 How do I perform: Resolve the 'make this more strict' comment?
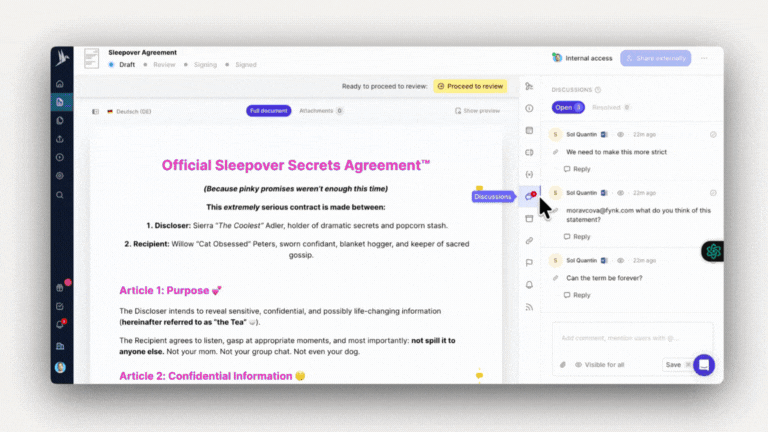[713, 134]
